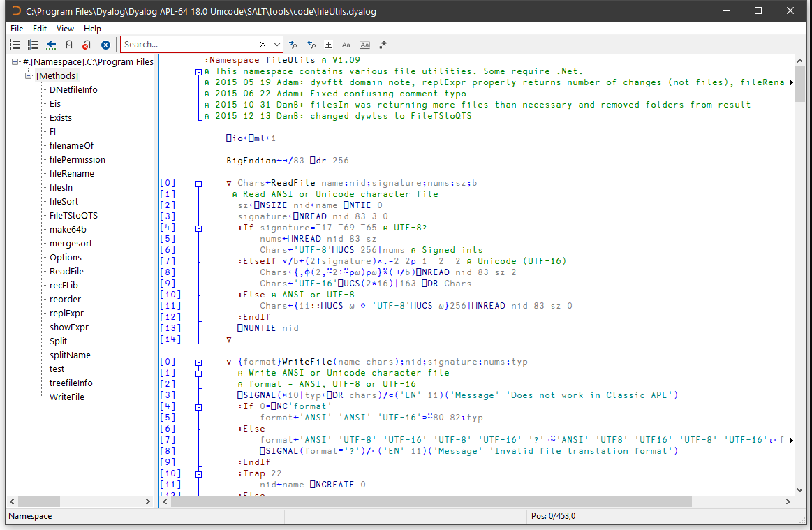Select the mergesort method in tree
Viewport: 812px width, 530px height.
71,243
